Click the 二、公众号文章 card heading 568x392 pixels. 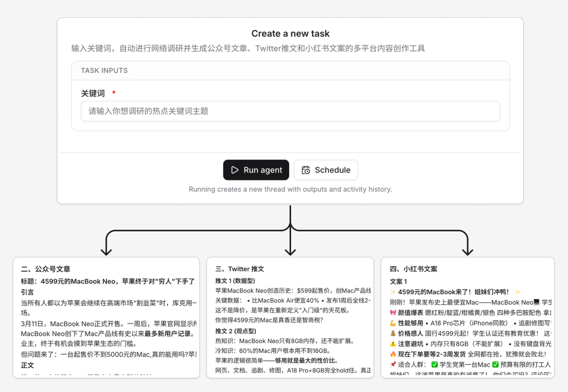[45, 269]
